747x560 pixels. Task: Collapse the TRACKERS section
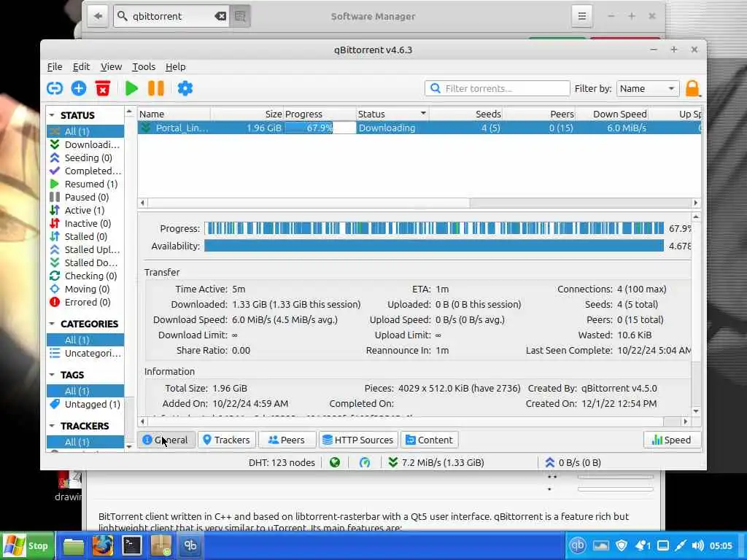[52, 426]
